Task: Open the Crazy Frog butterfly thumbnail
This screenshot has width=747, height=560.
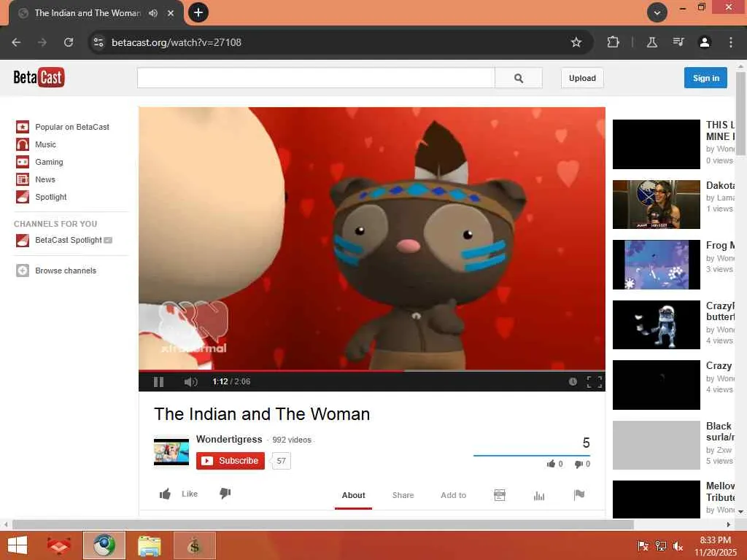Action: [656, 324]
